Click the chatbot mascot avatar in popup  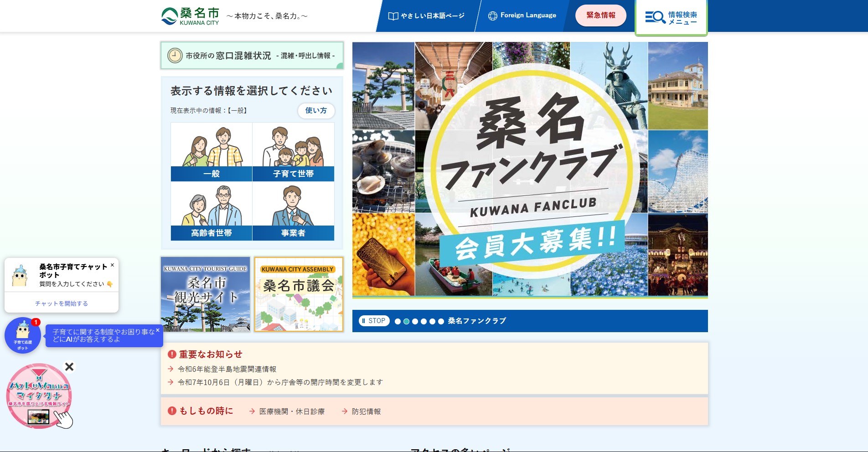point(20,276)
